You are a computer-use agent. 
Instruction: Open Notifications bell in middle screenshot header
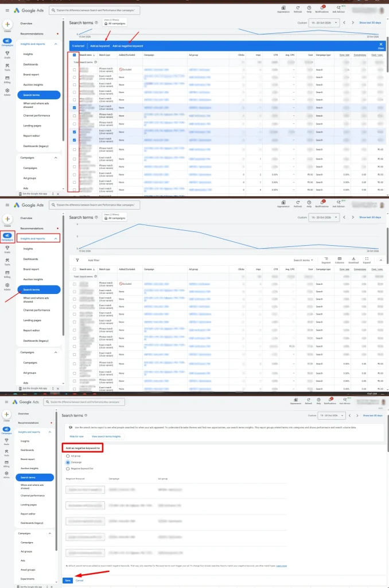click(x=322, y=203)
